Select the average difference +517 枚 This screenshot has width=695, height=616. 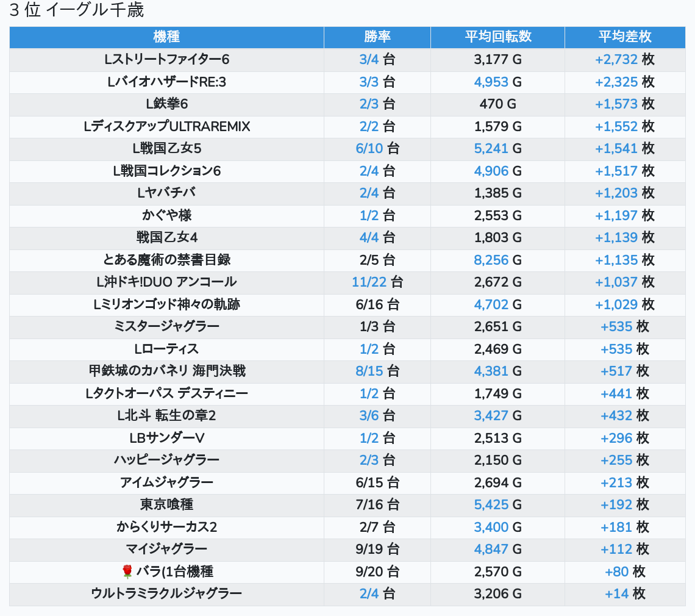[x=625, y=371]
